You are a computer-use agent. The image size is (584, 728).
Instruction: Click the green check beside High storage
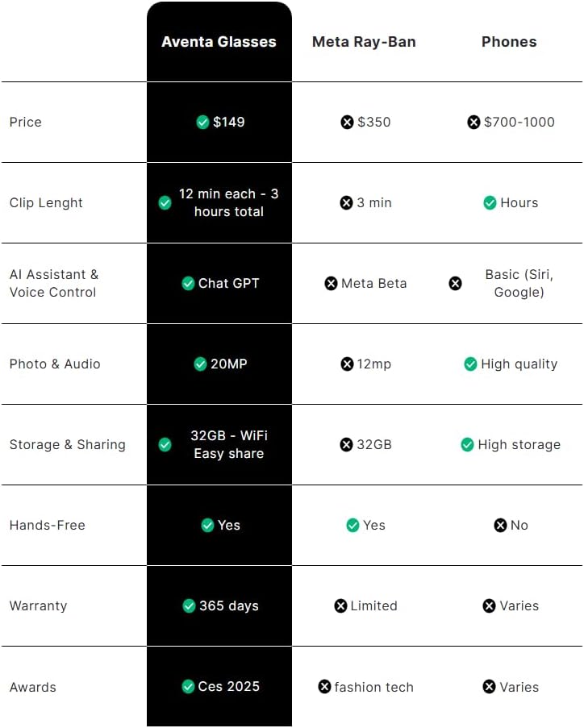point(467,445)
